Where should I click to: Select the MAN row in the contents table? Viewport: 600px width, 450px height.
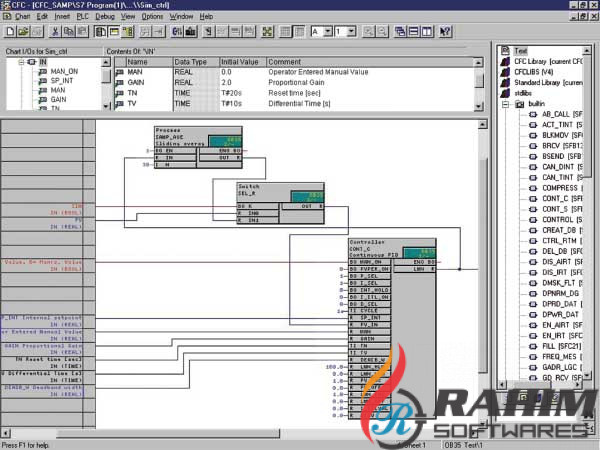point(294,72)
